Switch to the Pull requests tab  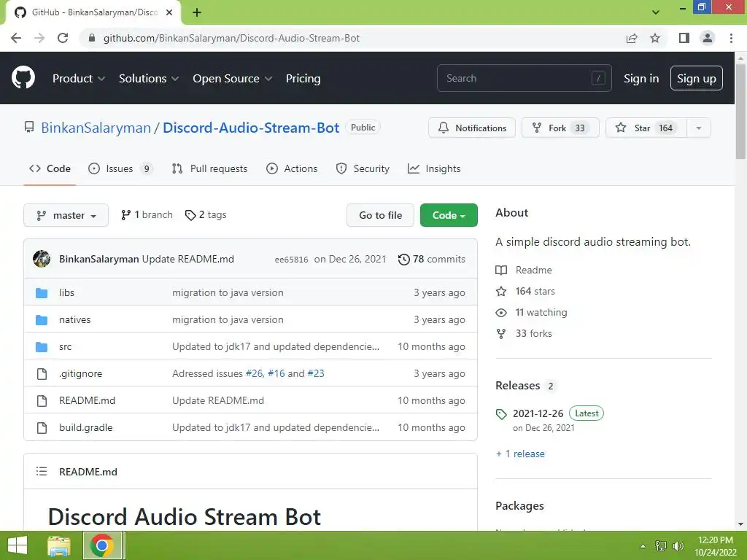(209, 168)
